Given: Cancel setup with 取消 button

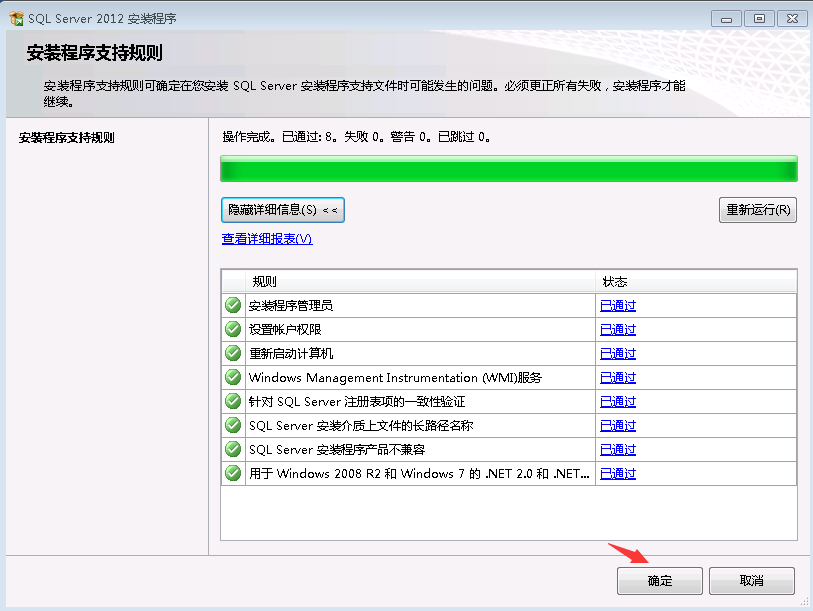Looking at the screenshot, I should (x=751, y=580).
